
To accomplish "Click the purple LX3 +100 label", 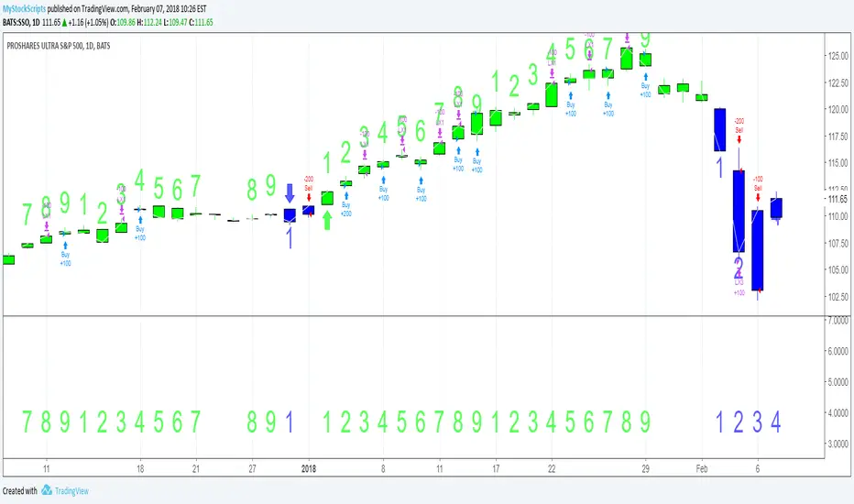I will point(739,288).
